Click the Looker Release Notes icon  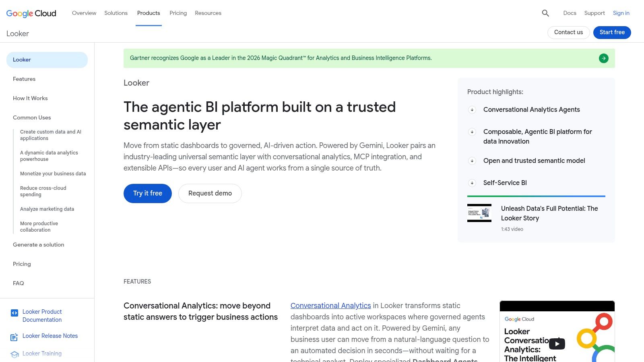pyautogui.click(x=14, y=337)
